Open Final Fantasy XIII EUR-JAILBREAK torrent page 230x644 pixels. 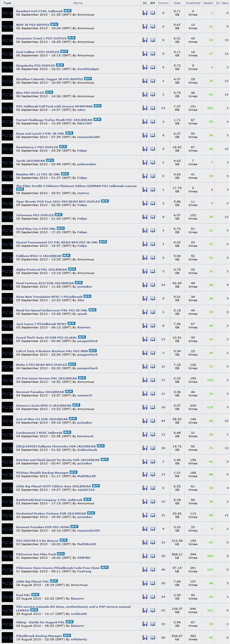(45, 283)
